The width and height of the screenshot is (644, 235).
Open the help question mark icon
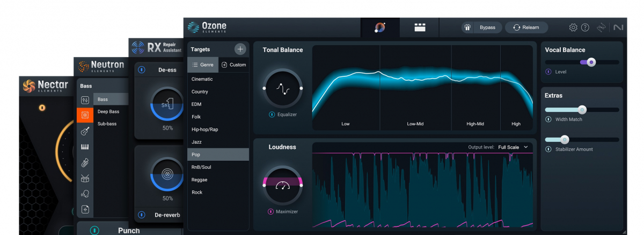point(585,27)
